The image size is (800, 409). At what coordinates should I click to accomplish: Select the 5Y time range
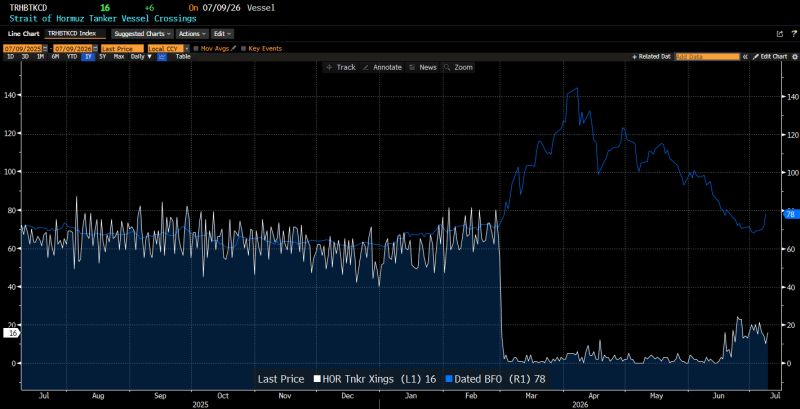(103, 57)
